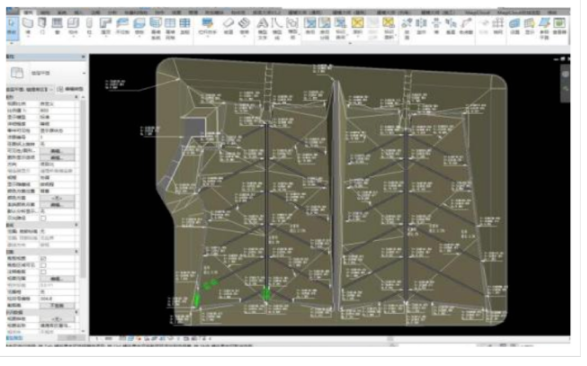Collapse the third Properties group header
This screenshot has width=587, height=366.
pyautogui.click(x=76, y=252)
